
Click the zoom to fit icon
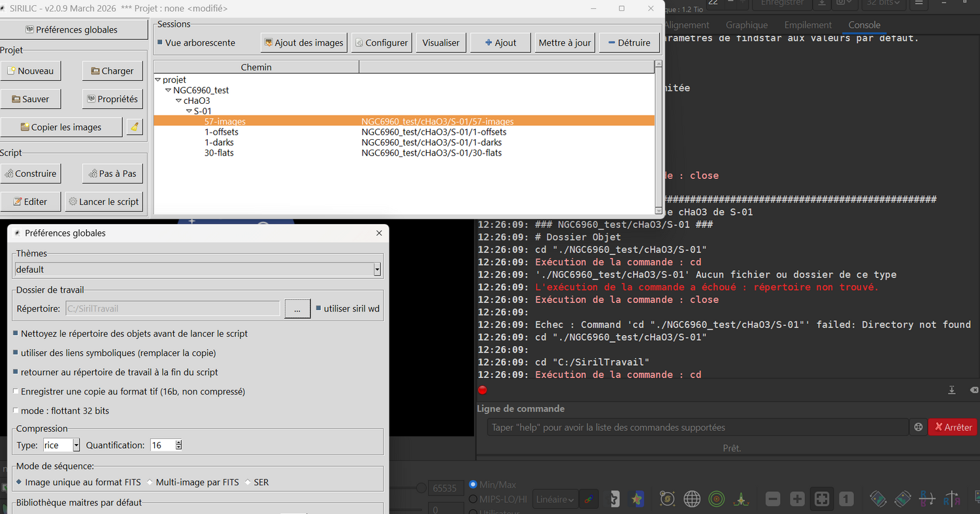[x=822, y=499]
